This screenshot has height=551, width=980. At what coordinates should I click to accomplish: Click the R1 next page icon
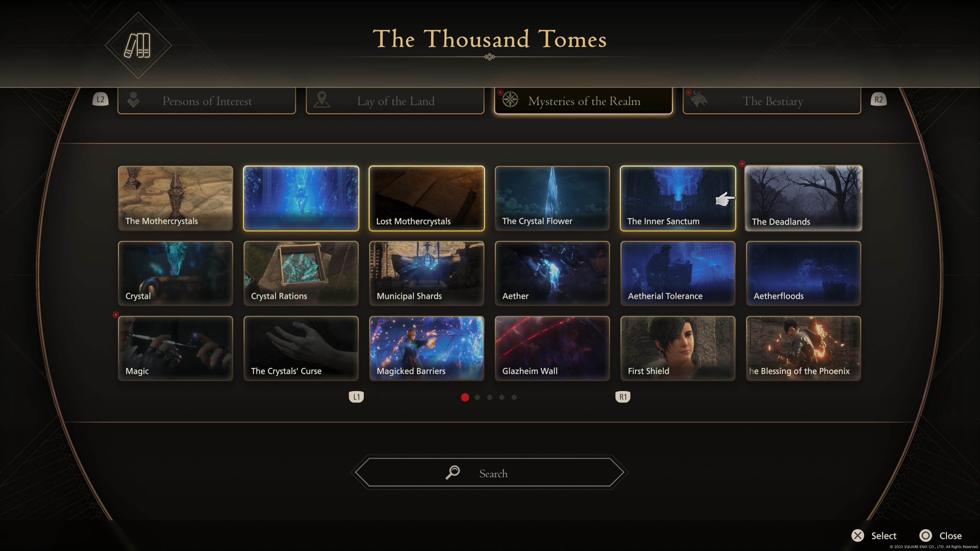(x=623, y=397)
